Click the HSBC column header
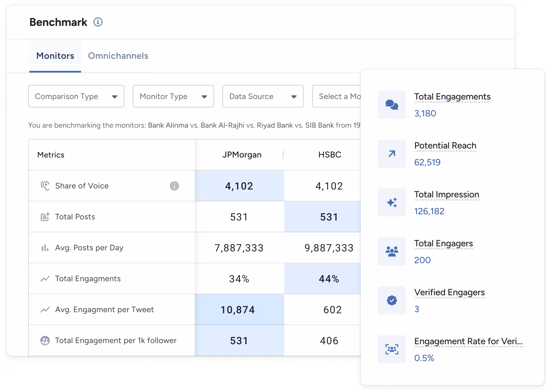The width and height of the screenshot is (551, 392). [330, 155]
